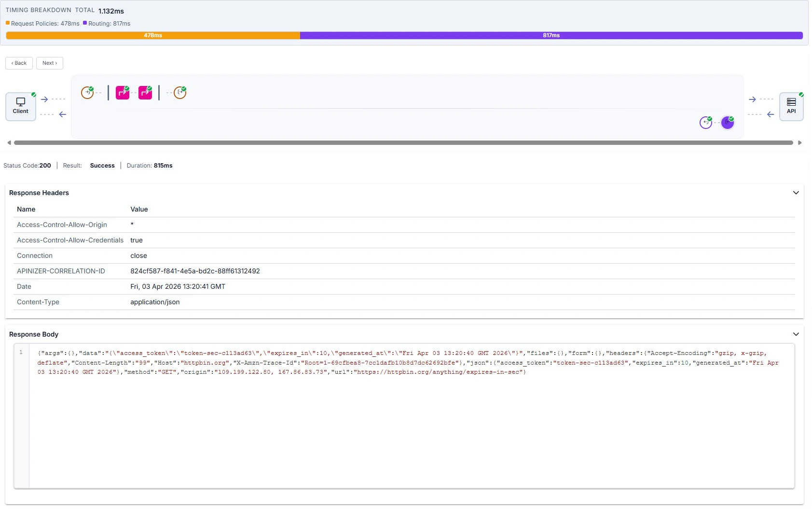This screenshot has height=509, width=812.
Task: Click the 817ms Routing timing bar segment
Action: click(551, 35)
